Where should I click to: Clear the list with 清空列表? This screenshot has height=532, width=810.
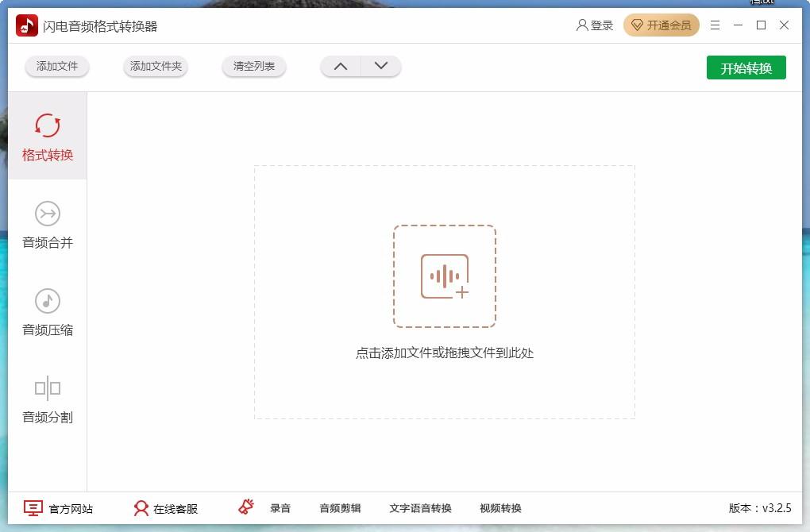tap(253, 66)
